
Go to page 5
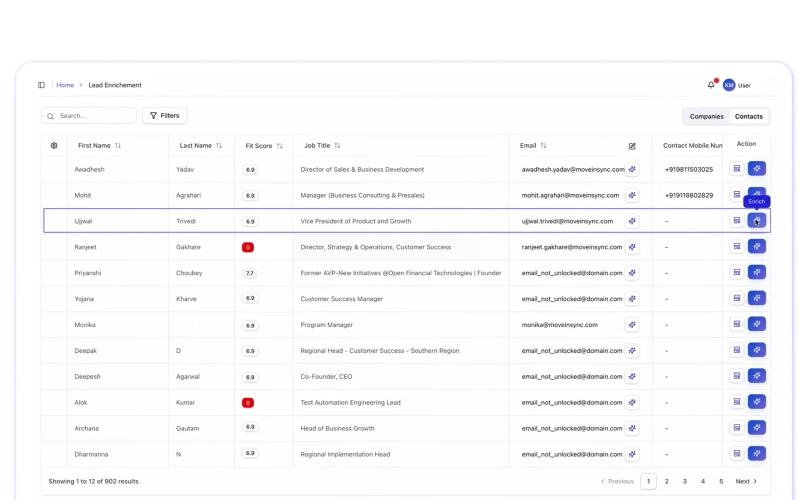(721, 481)
